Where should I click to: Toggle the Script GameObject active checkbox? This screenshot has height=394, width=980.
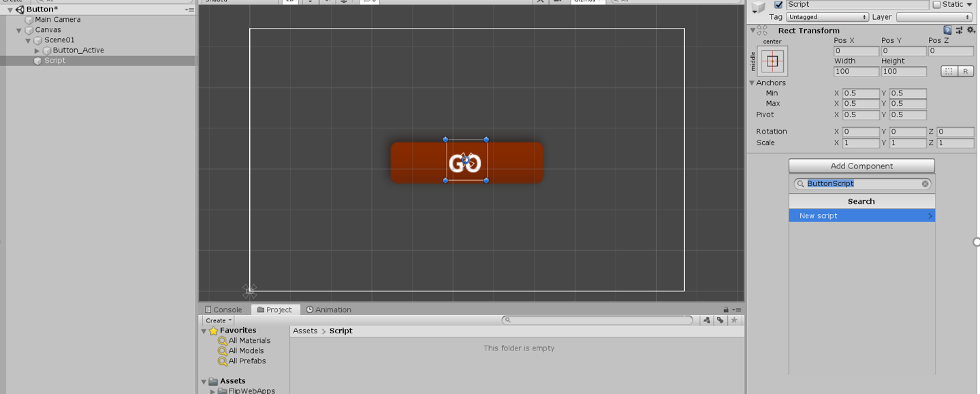(778, 5)
